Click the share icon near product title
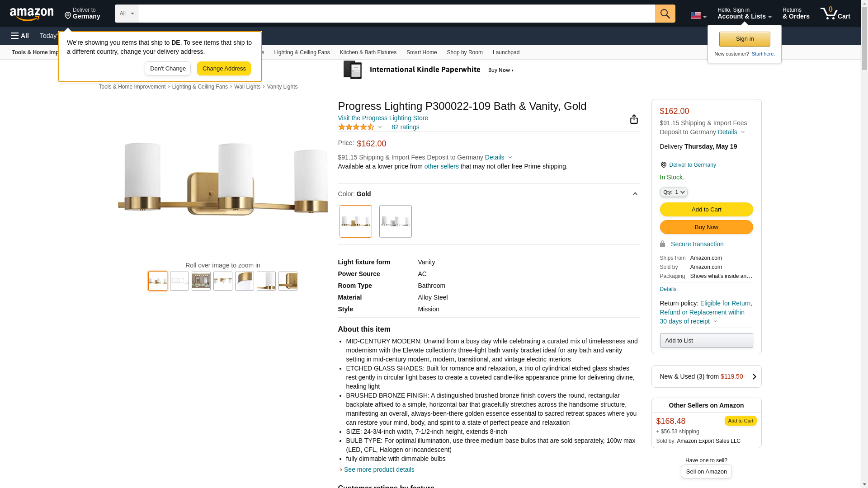 (x=634, y=119)
